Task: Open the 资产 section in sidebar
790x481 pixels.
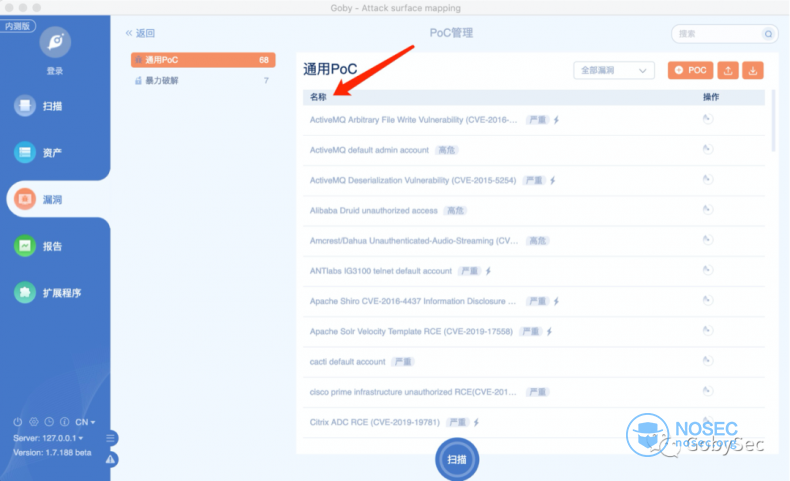Action: (x=38, y=153)
